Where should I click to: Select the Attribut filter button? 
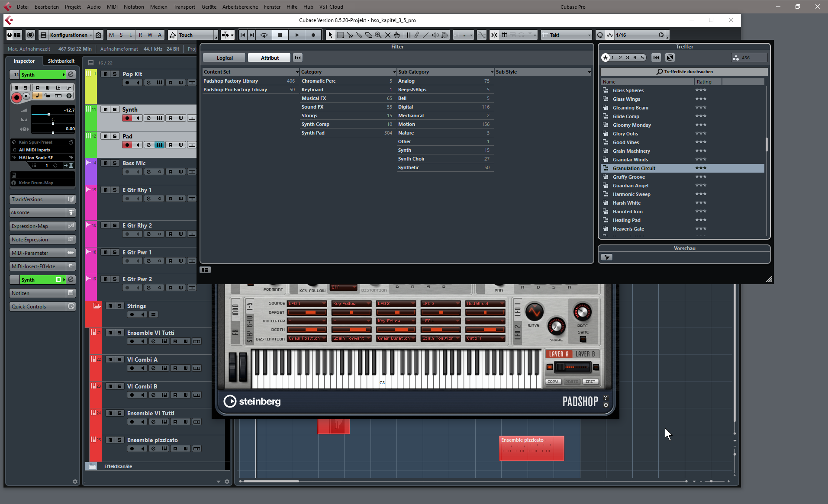coord(270,58)
